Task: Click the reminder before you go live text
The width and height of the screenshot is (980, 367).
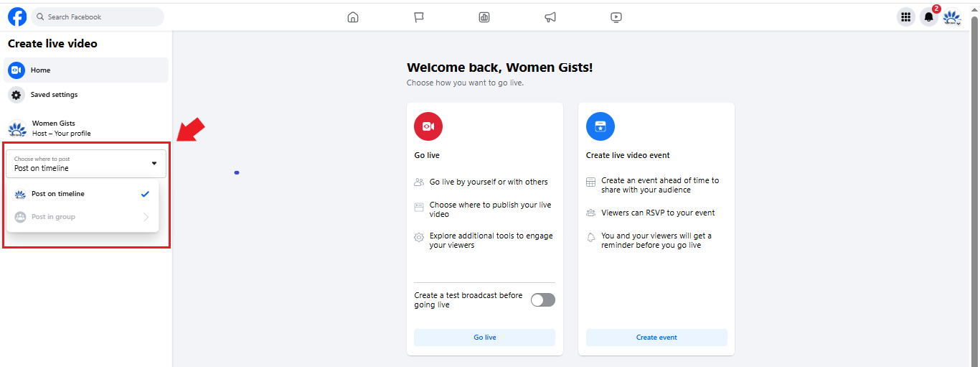Action: pos(656,241)
